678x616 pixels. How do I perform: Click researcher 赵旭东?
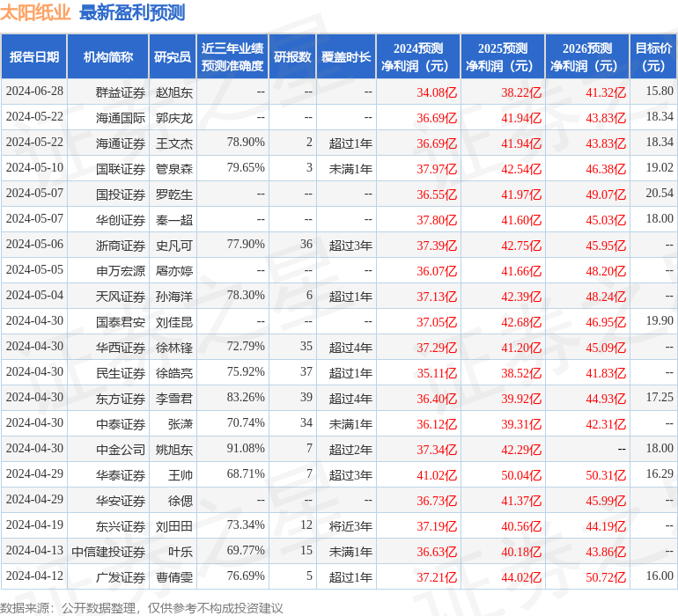pos(174,92)
